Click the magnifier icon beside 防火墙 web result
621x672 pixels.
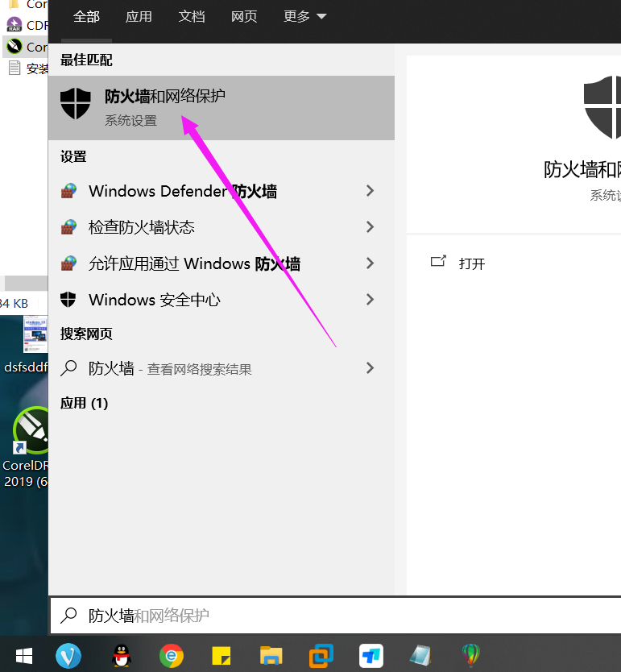tap(68, 368)
